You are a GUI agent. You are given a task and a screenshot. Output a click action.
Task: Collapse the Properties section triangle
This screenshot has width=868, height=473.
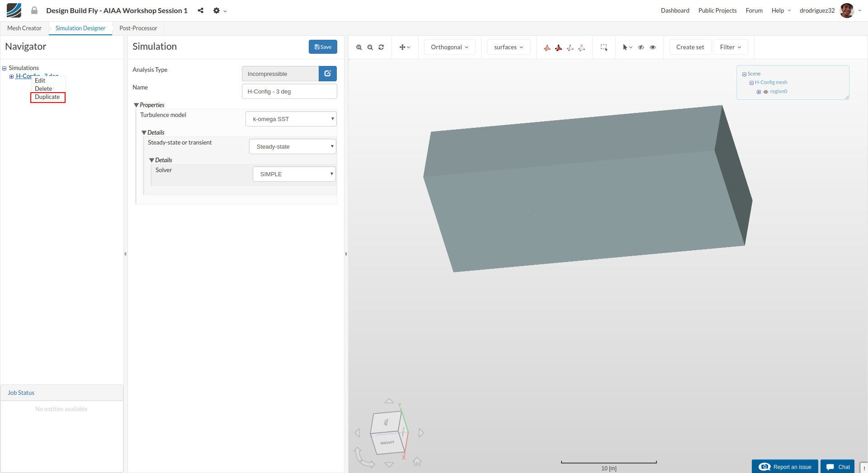[x=136, y=105]
